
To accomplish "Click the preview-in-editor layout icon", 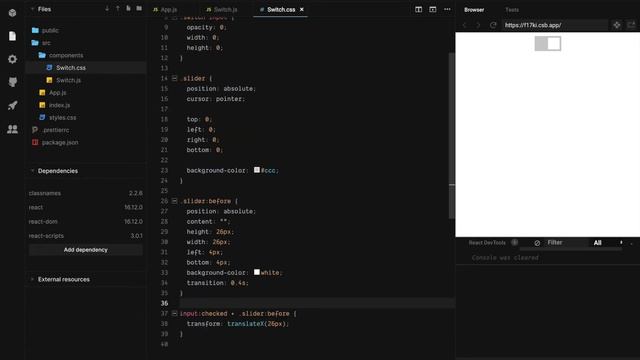I will [433, 9].
